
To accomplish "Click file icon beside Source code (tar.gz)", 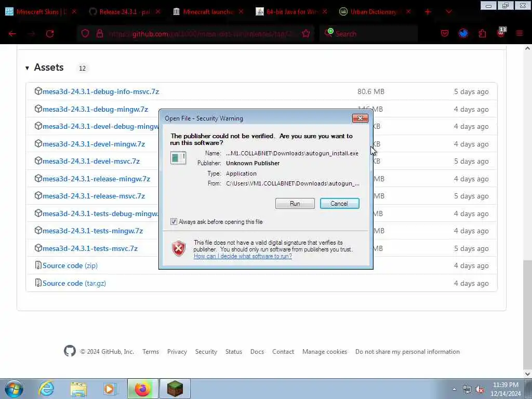I will [x=38, y=283].
